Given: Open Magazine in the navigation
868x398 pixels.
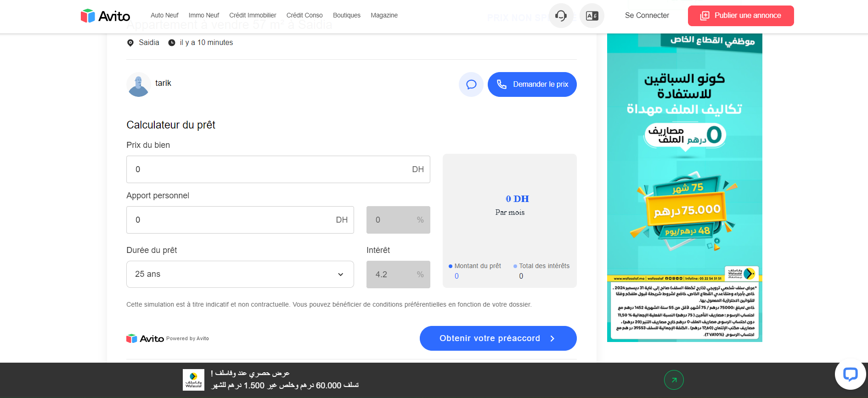Looking at the screenshot, I should [x=384, y=16].
